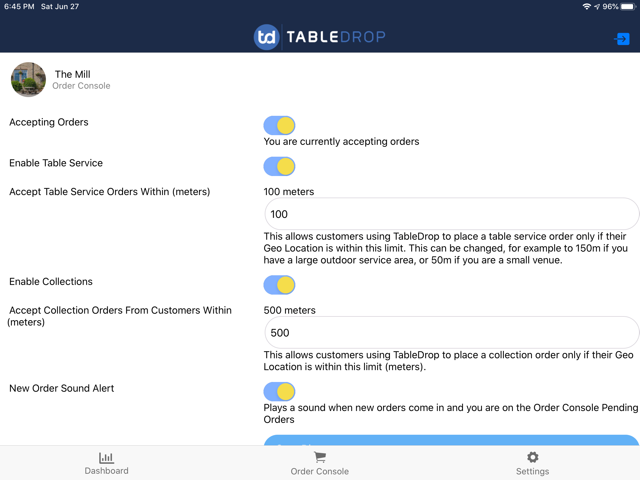This screenshot has height=480, width=640.
Task: Open the Settings tab
Action: [533, 463]
